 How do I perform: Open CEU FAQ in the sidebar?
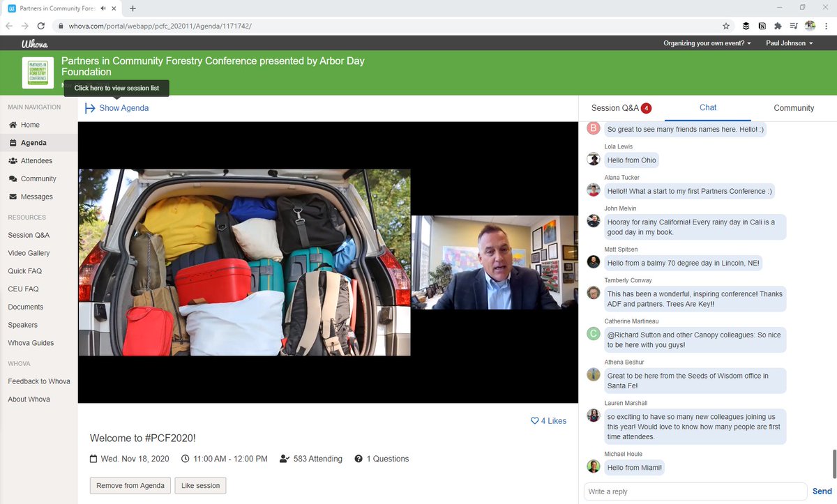(x=23, y=289)
